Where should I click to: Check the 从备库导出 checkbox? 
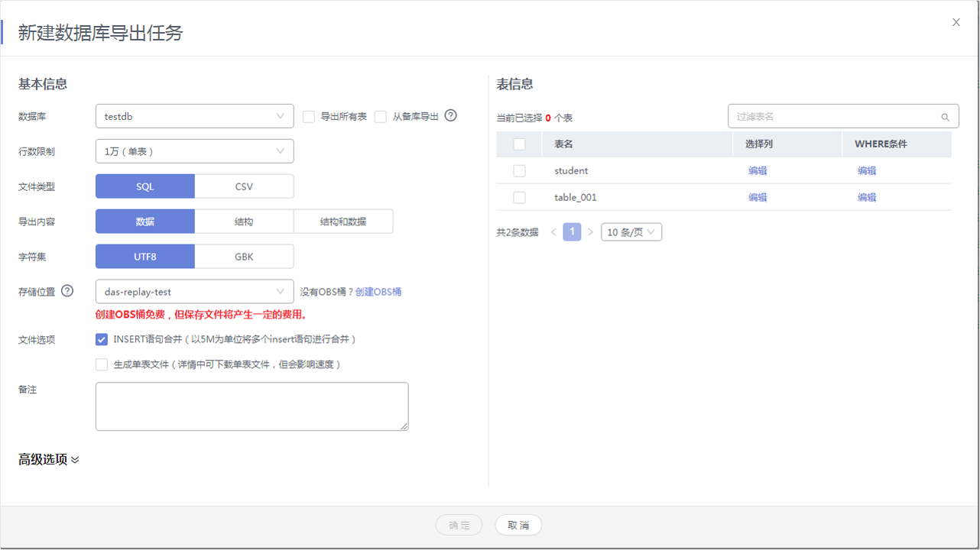(381, 117)
